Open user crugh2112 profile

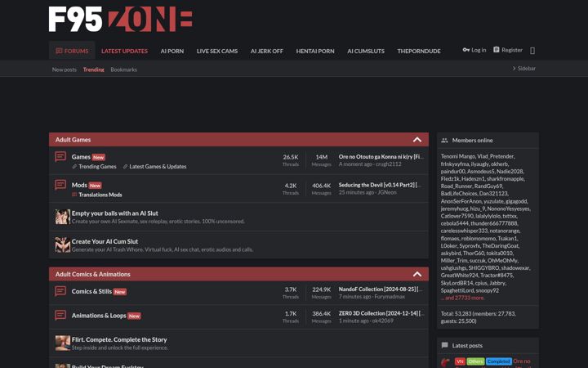coord(389,164)
